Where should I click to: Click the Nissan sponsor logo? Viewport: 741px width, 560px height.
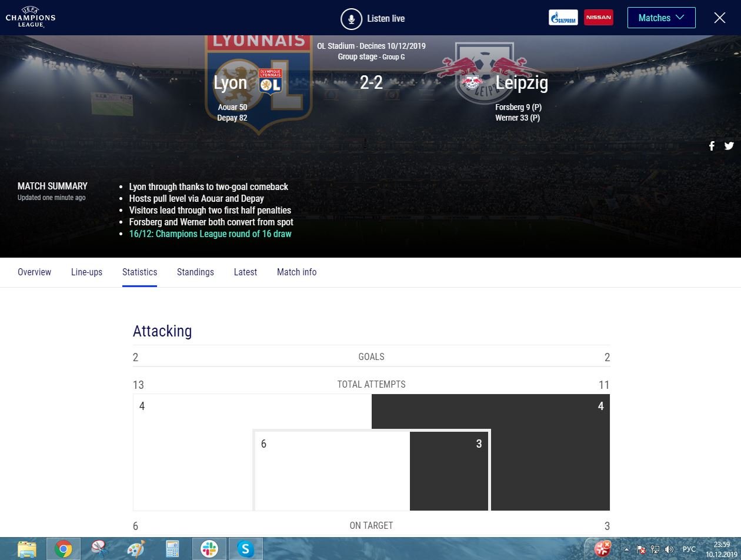[598, 18]
